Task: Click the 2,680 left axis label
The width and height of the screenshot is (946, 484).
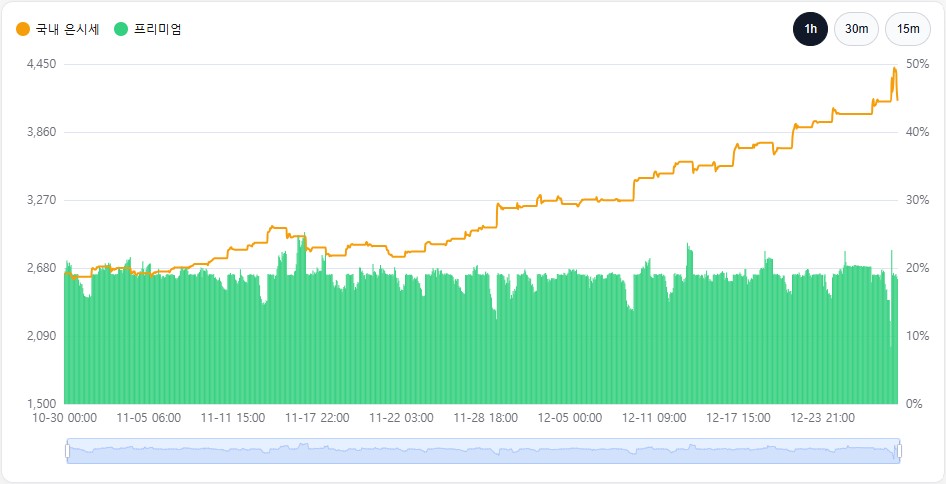Action: (x=41, y=268)
